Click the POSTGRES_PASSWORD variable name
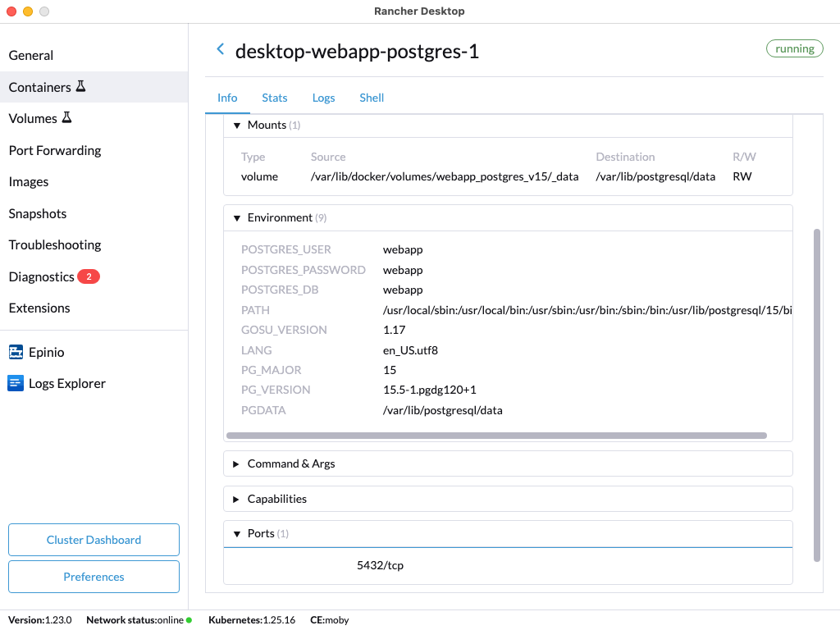840x630 pixels. point(304,270)
